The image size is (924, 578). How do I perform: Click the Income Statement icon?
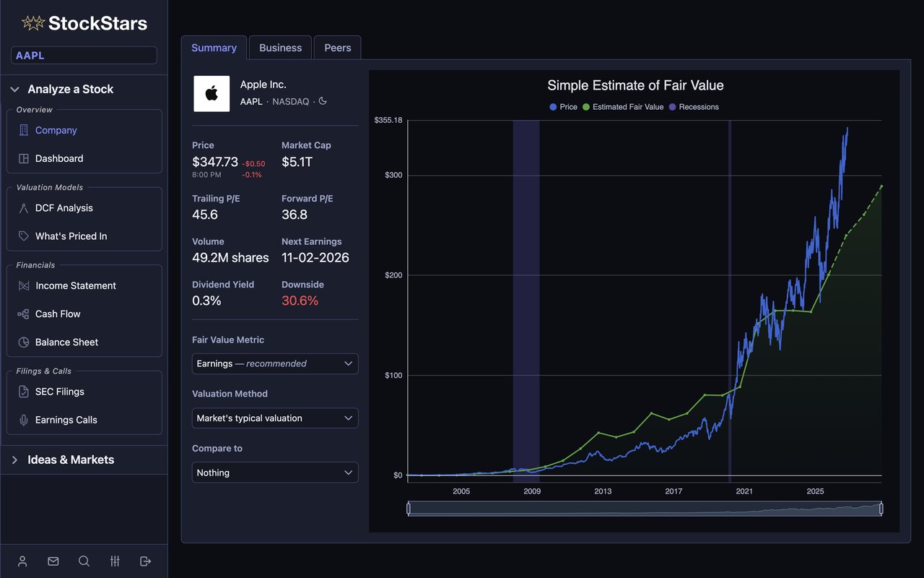pyautogui.click(x=23, y=286)
